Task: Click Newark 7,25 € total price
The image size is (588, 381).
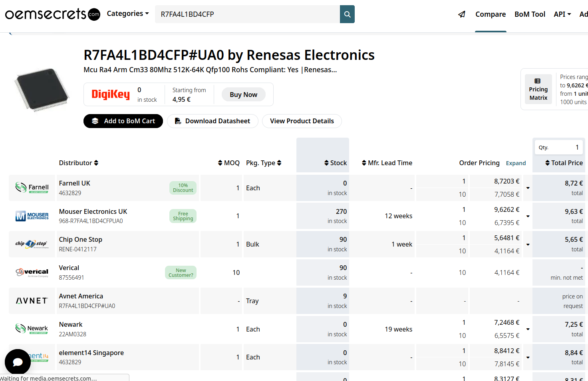Action: (574, 324)
